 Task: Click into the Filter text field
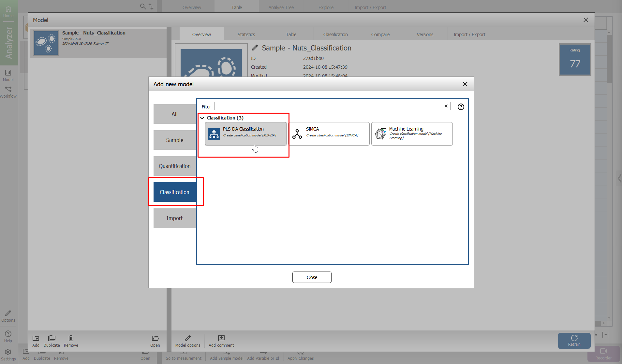click(328, 106)
